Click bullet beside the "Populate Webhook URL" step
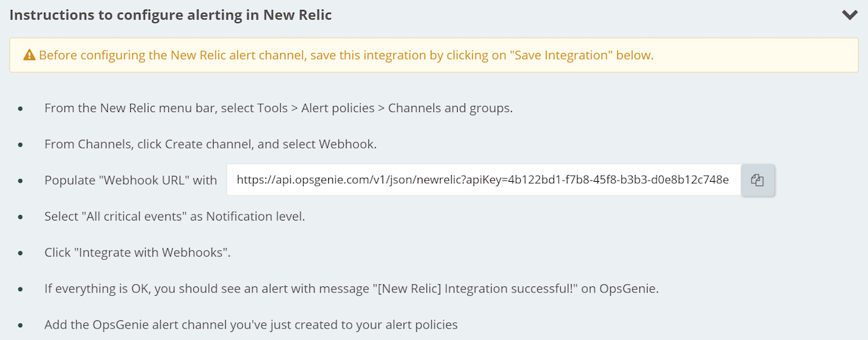Image resolution: width=868 pixels, height=340 pixels. pos(21,181)
